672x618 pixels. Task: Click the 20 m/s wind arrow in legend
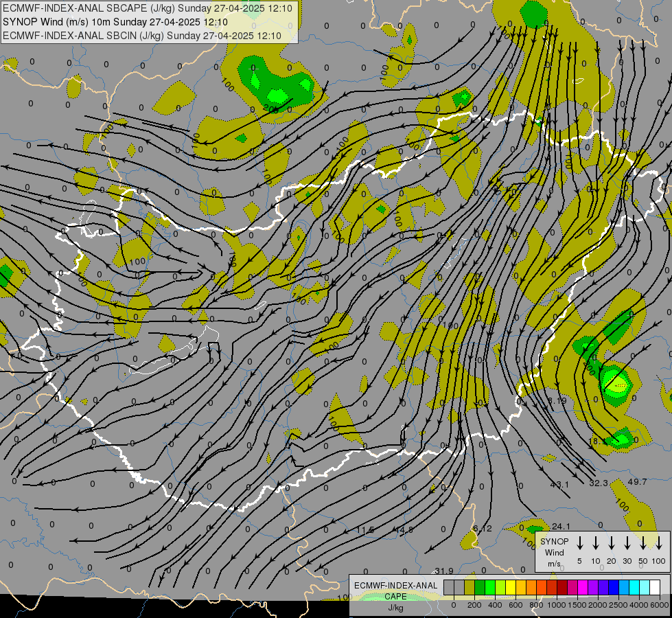(612, 543)
